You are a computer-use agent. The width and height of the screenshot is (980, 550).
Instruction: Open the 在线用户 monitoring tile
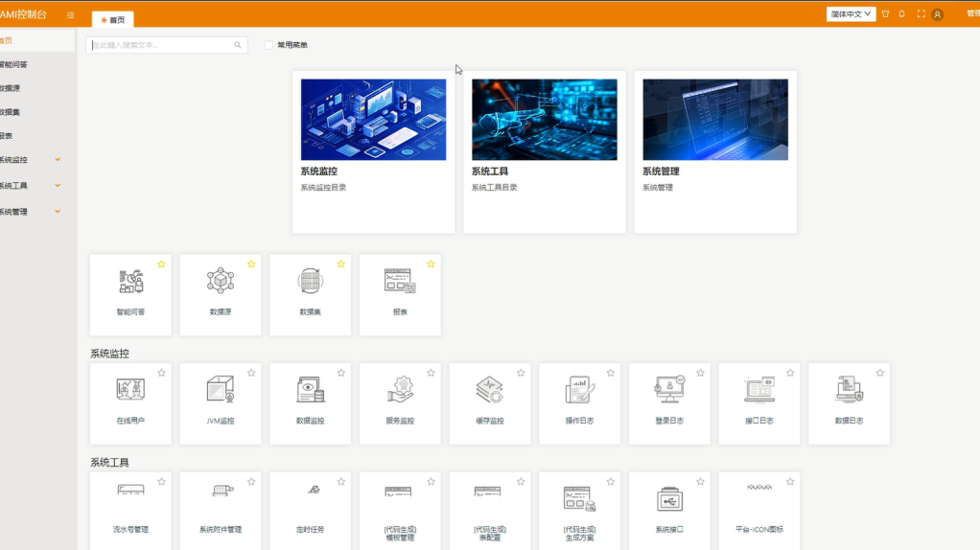click(x=130, y=402)
